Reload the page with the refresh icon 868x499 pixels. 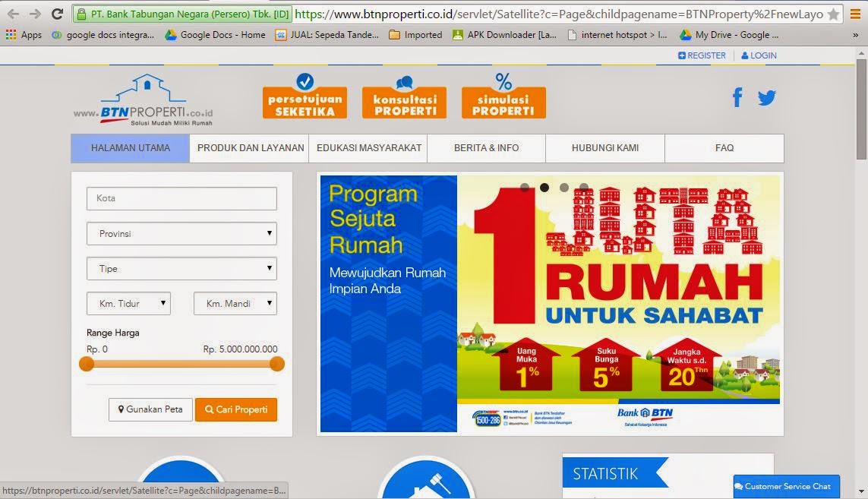tap(56, 14)
